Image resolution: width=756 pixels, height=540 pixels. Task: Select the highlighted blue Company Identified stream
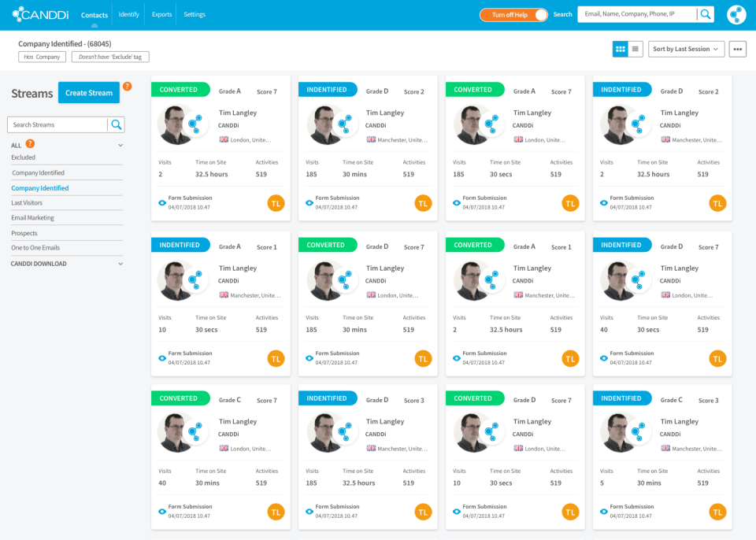40,188
